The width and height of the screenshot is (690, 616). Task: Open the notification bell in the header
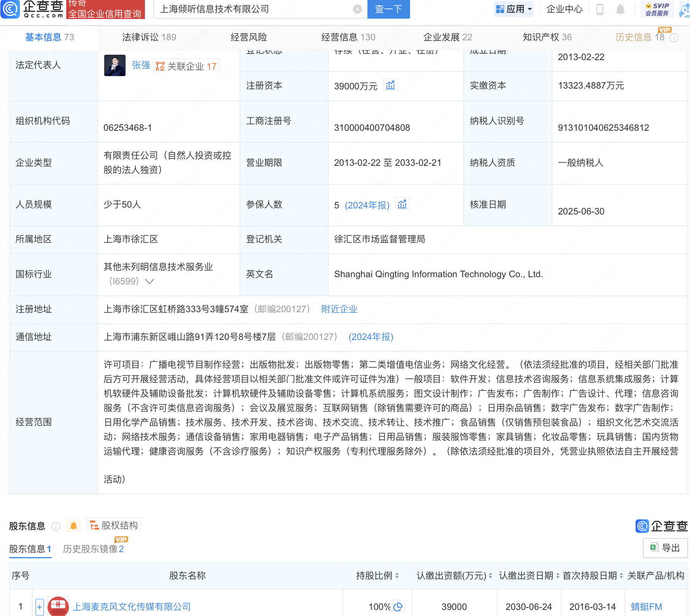pos(620,9)
